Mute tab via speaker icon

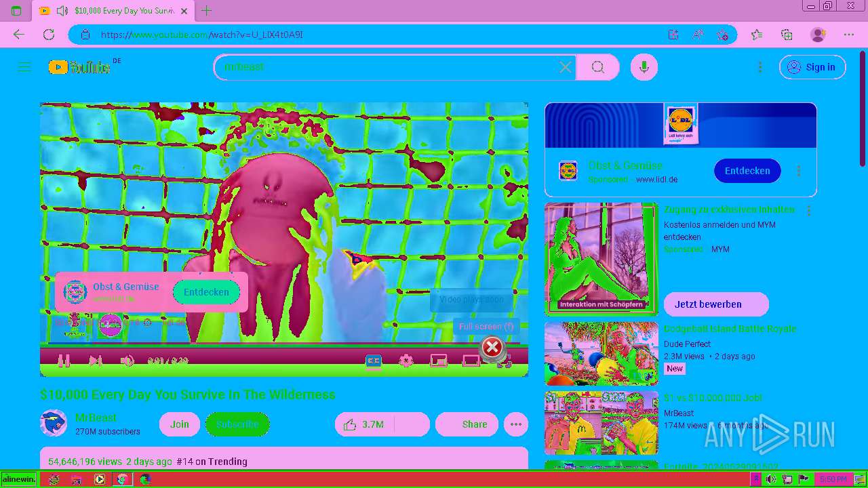click(62, 11)
